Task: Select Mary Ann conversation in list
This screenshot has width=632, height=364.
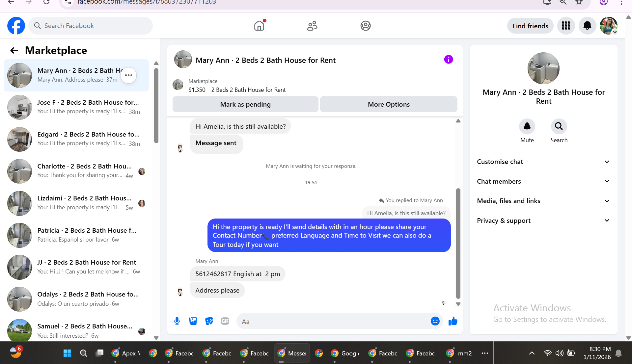Action: tap(76, 75)
